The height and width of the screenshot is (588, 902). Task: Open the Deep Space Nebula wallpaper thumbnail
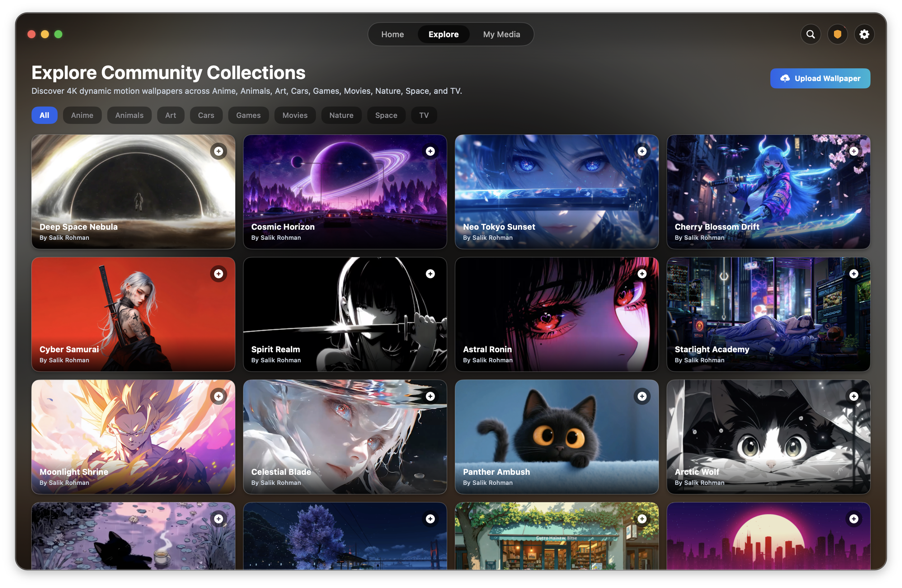(133, 191)
